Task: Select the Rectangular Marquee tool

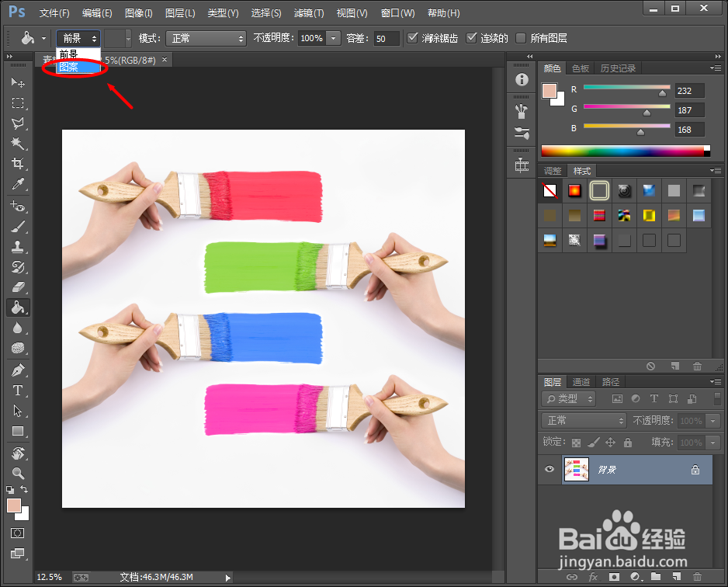Action: pyautogui.click(x=18, y=102)
